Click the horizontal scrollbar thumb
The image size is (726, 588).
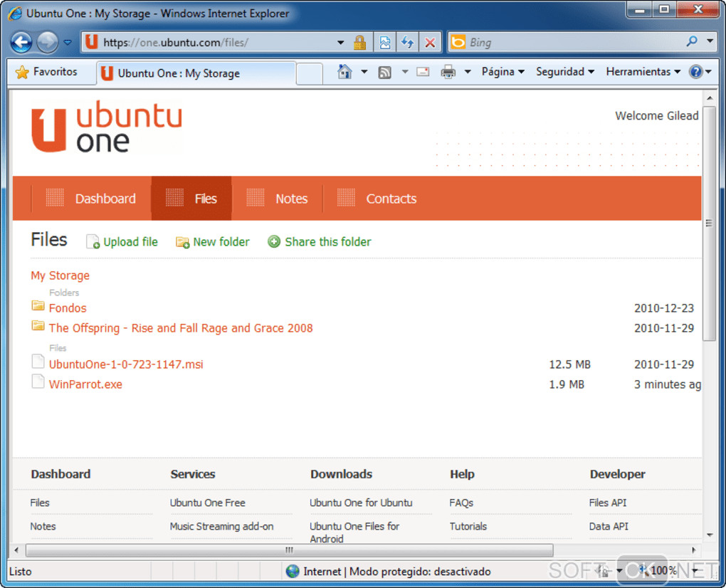290,550
